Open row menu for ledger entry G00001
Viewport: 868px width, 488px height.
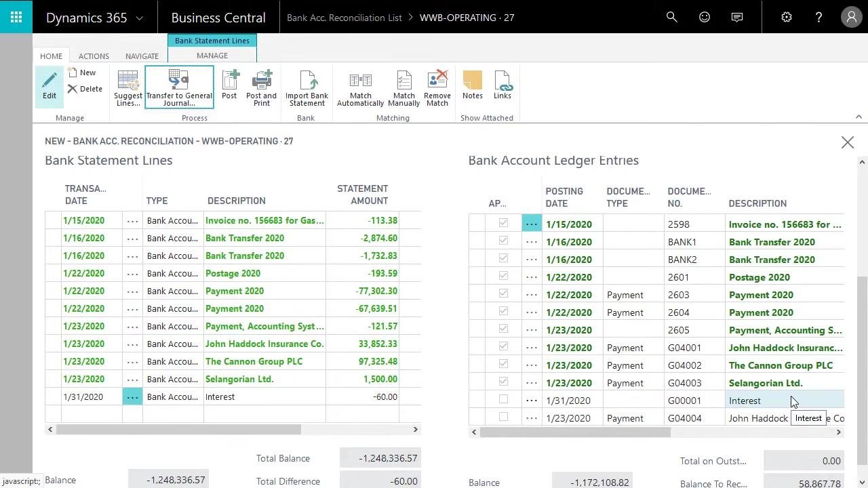click(532, 401)
